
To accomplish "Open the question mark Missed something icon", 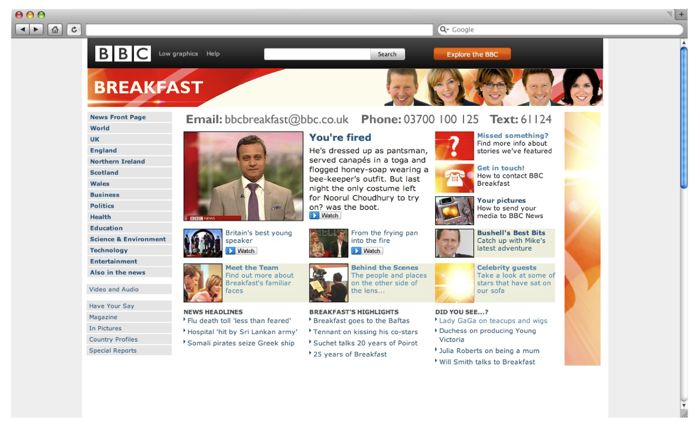I will tap(454, 146).
